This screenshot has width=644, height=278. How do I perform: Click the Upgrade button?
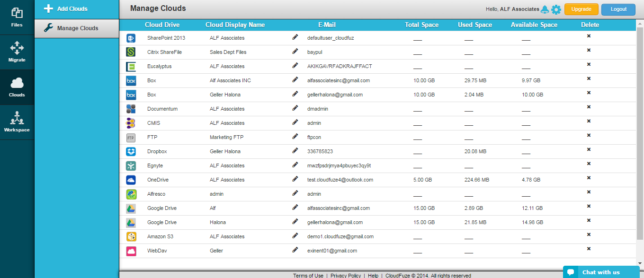point(581,9)
